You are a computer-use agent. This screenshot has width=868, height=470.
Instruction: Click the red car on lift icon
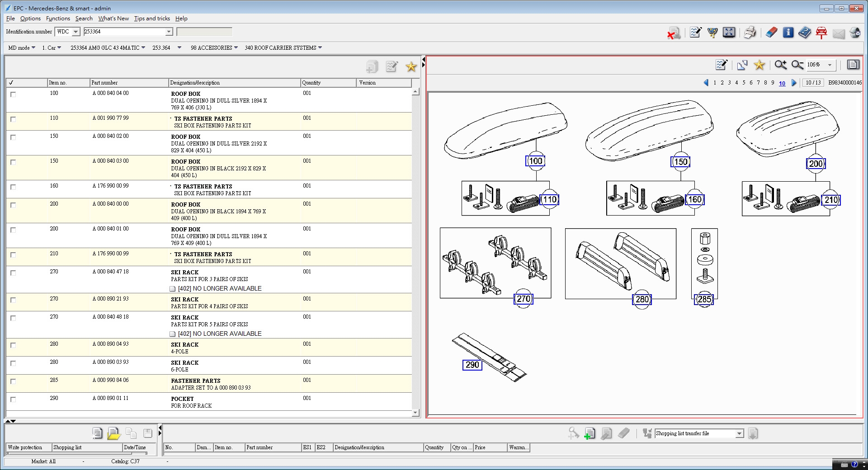tap(821, 33)
